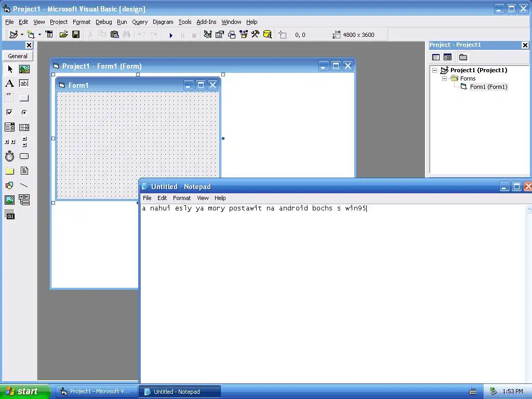Open Project Explorer from the toolbar

click(208, 35)
